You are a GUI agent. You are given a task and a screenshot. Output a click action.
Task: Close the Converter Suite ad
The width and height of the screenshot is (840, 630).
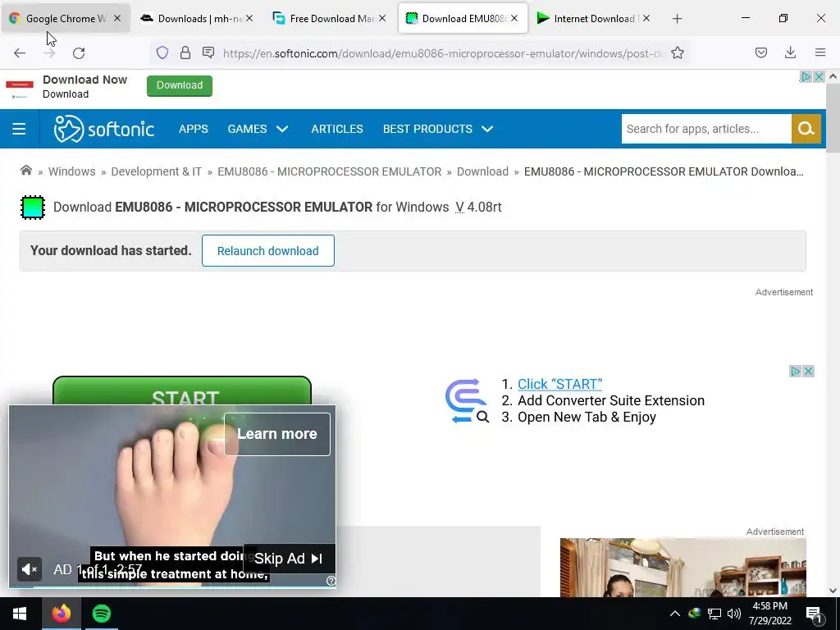pos(809,372)
